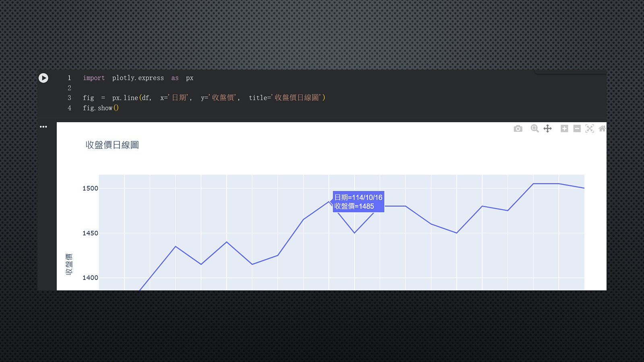The width and height of the screenshot is (644, 362).
Task: Click the chart title 收盤價日線圖
Action: pyautogui.click(x=112, y=145)
